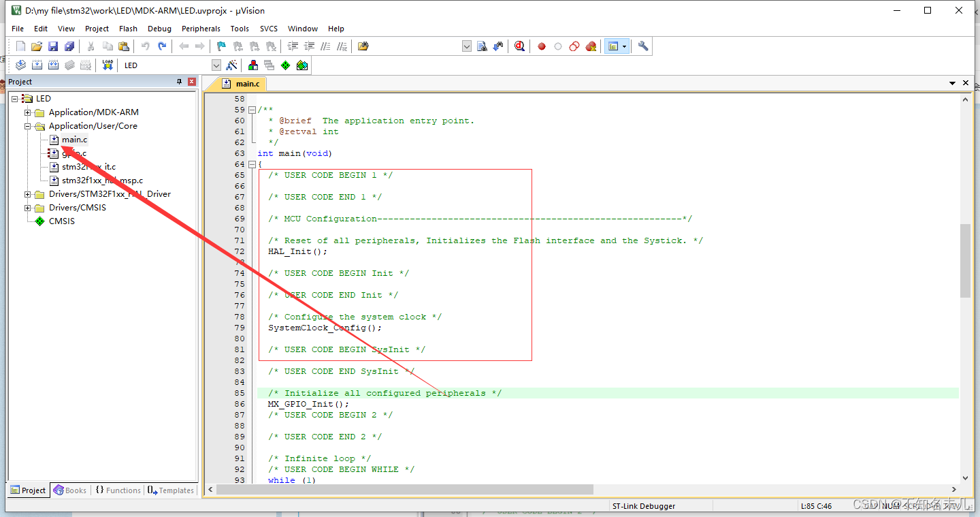Click the editor scroll-down arrow
This screenshot has width=980, height=517.
click(965, 478)
